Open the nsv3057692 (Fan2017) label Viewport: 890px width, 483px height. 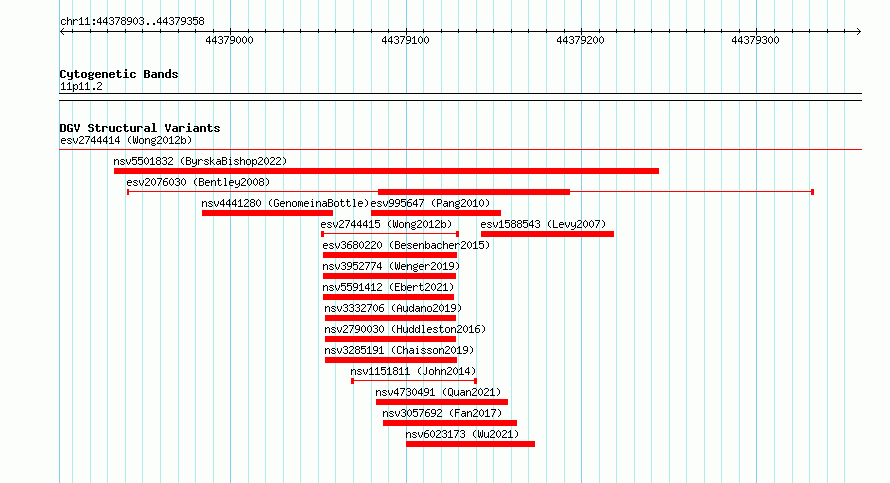click(442, 413)
